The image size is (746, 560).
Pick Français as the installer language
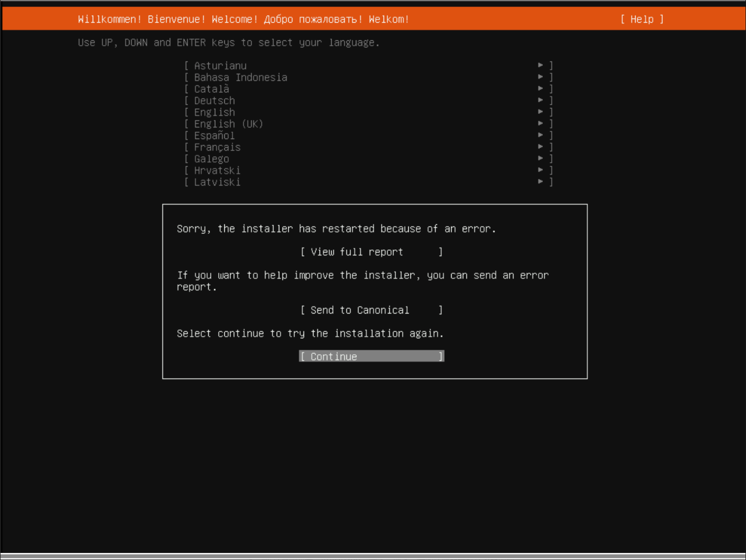point(217,147)
